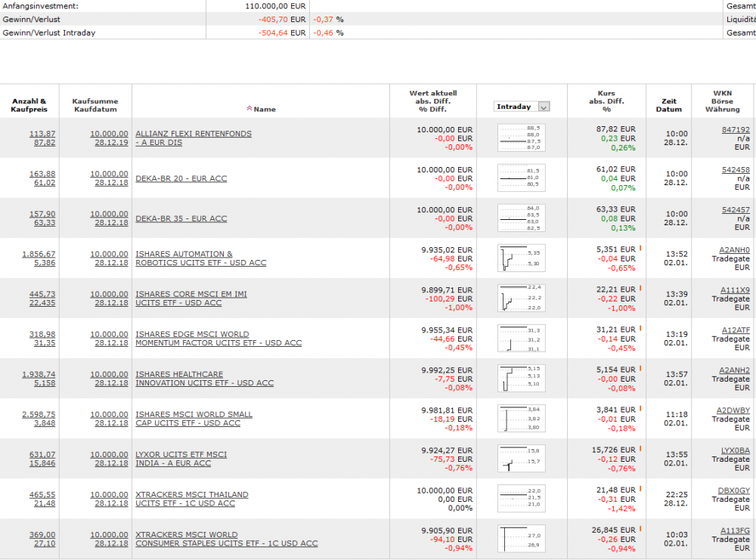View iShares Core MSCI EM intraday chart

click(x=521, y=298)
